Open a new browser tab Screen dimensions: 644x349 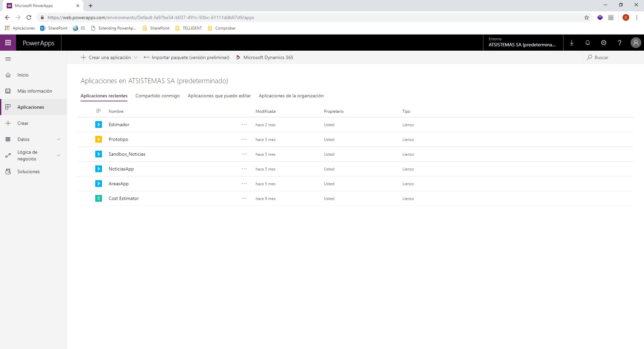[91, 6]
